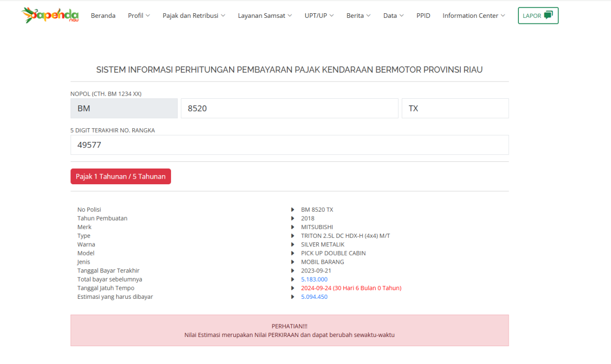This screenshot has width=611, height=364.
Task: Open the PPID page
Action: [423, 16]
